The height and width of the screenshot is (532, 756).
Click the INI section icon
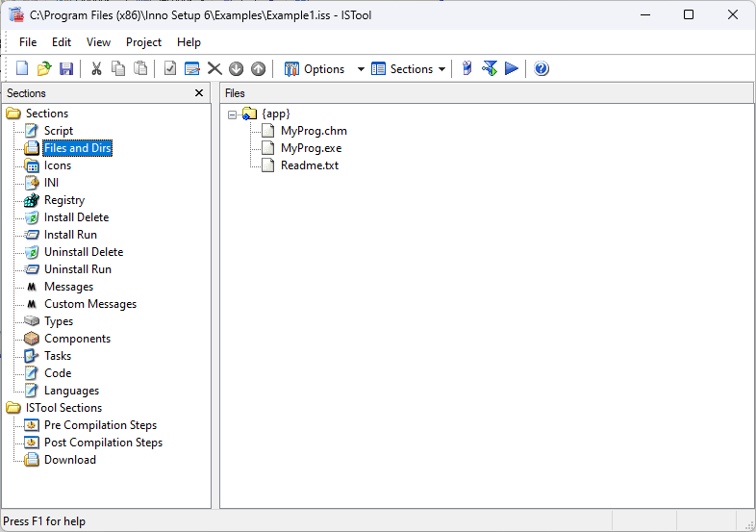coord(32,183)
